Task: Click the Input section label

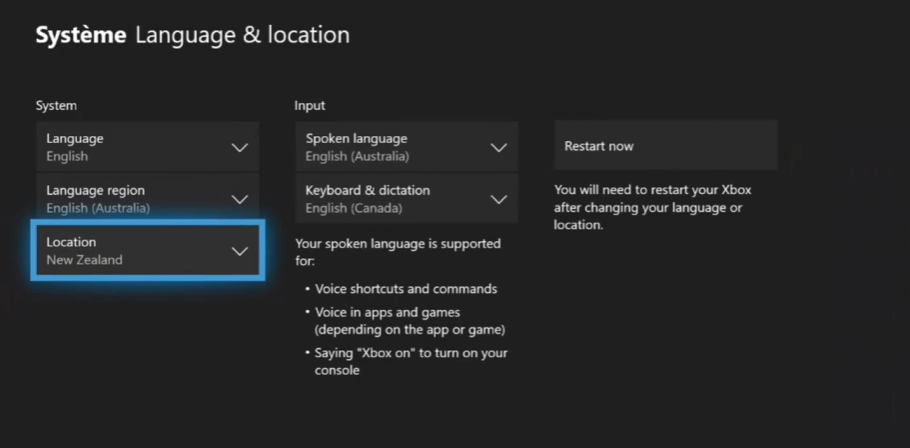Action: 309,105
